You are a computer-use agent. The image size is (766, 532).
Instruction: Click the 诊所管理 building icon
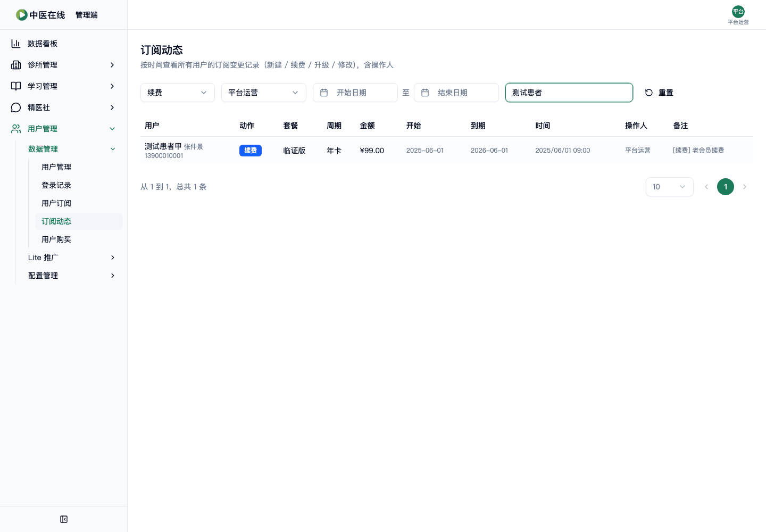(x=16, y=65)
